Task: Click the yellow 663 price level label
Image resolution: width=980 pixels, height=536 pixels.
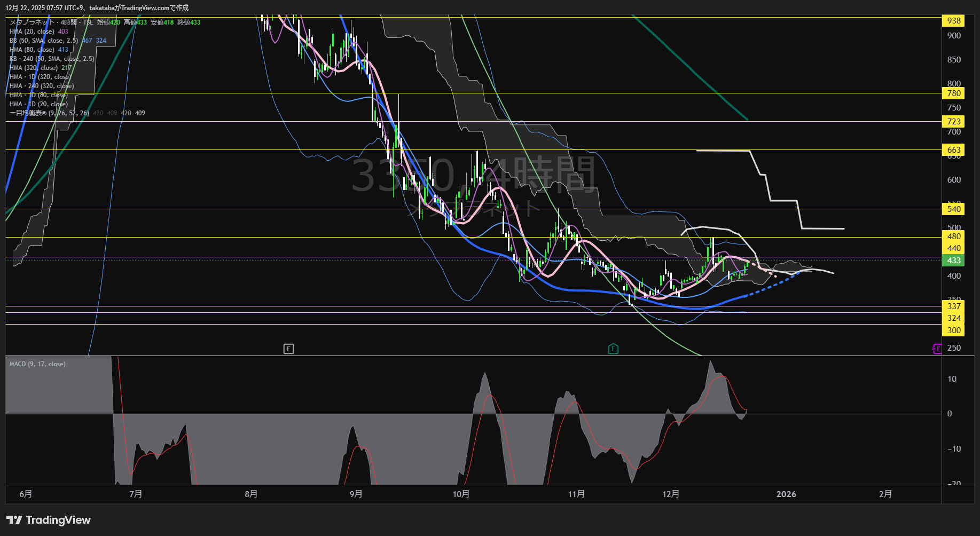Action: click(954, 150)
